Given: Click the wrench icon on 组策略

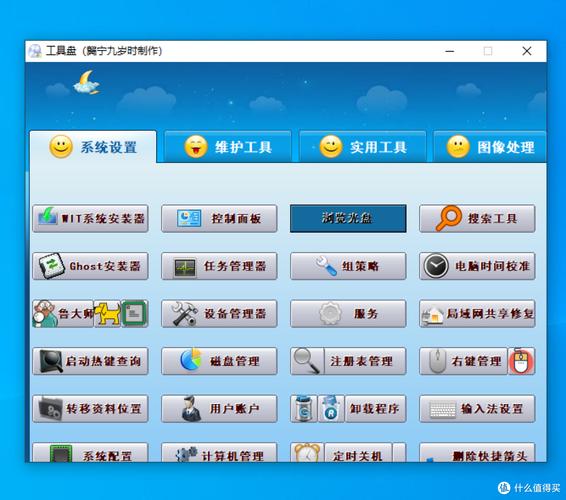Looking at the screenshot, I should tap(326, 266).
